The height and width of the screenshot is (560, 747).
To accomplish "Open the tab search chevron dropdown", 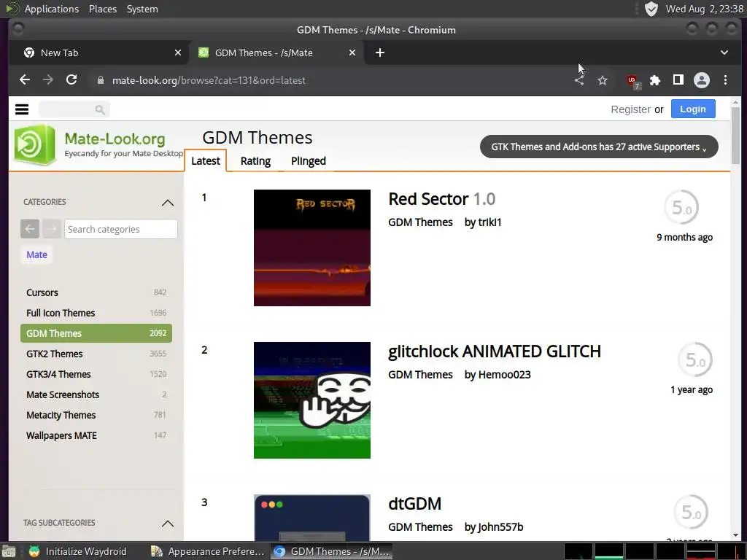I will (724, 52).
